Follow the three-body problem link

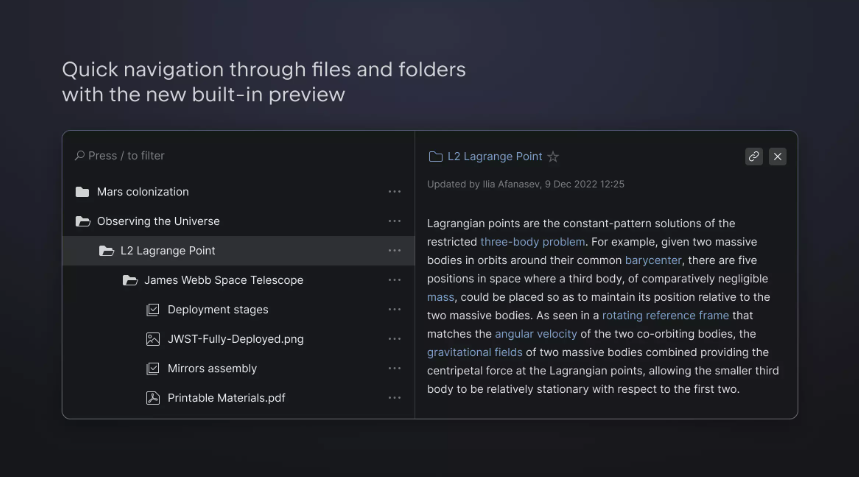point(532,242)
